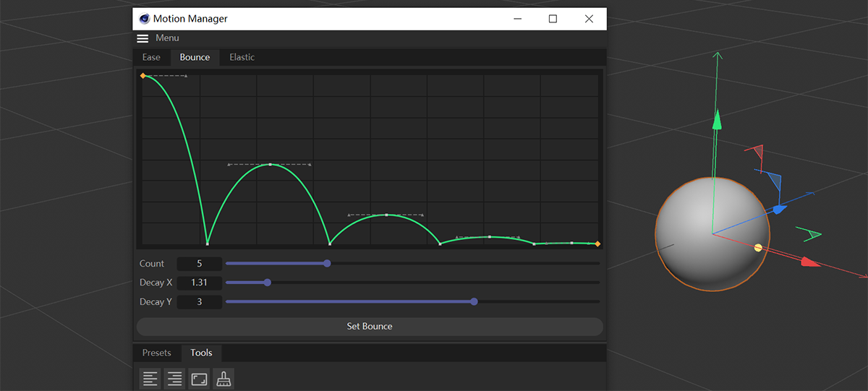The width and height of the screenshot is (868, 391).
Task: Click the green Y-axis arrow handle
Action: (717, 120)
